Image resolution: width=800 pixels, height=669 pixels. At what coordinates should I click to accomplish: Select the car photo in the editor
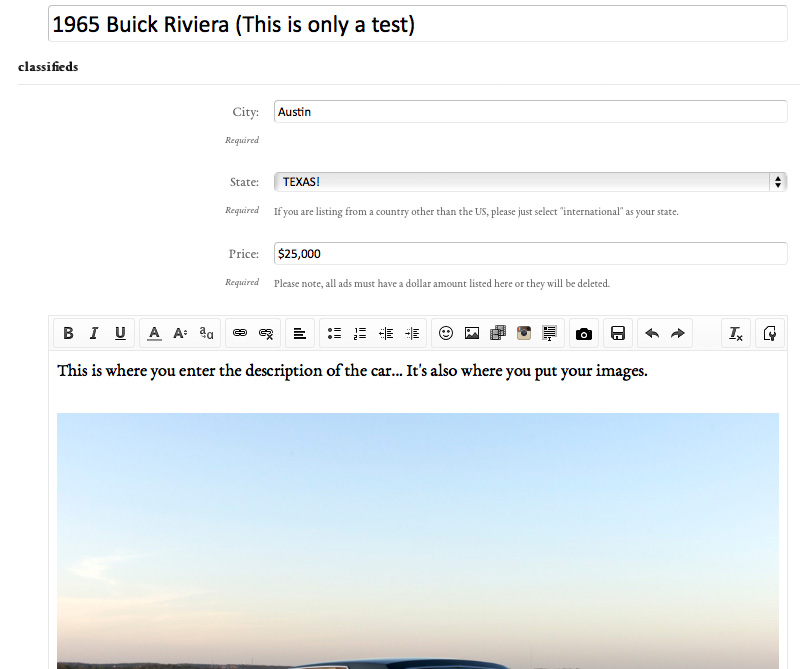coord(418,541)
